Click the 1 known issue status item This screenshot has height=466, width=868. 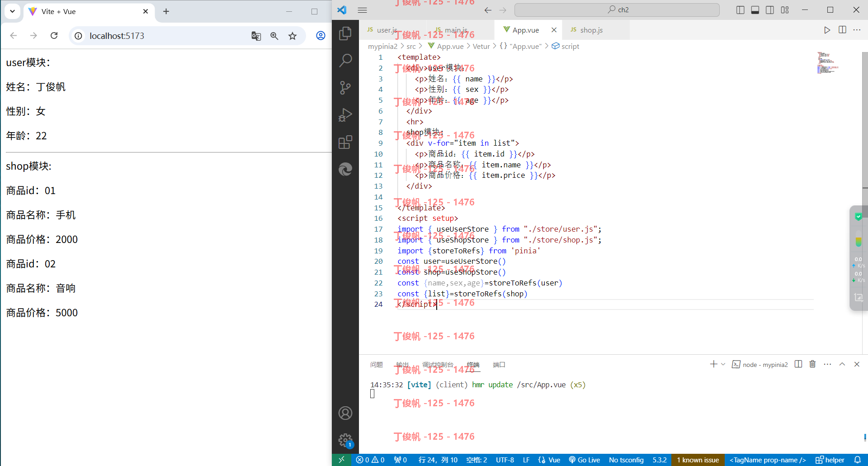(698, 460)
